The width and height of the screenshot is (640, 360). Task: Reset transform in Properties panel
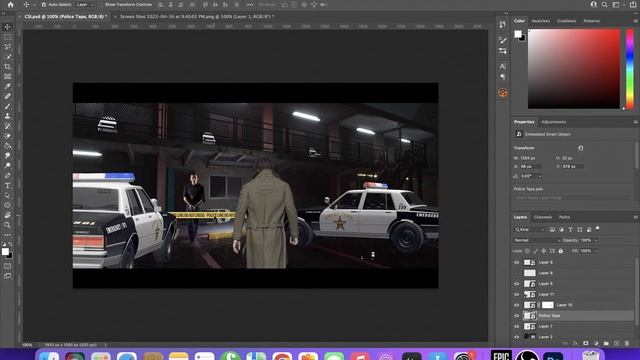(x=580, y=148)
